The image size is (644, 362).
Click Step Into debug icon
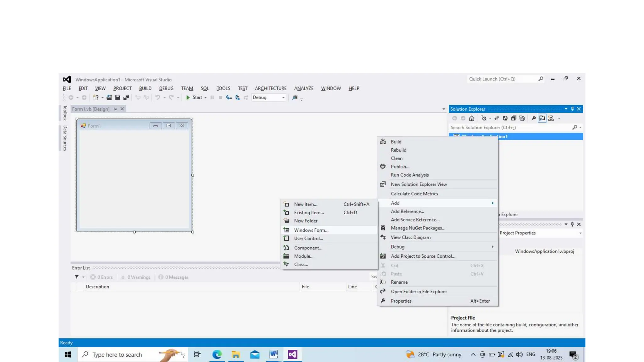pyautogui.click(x=229, y=97)
